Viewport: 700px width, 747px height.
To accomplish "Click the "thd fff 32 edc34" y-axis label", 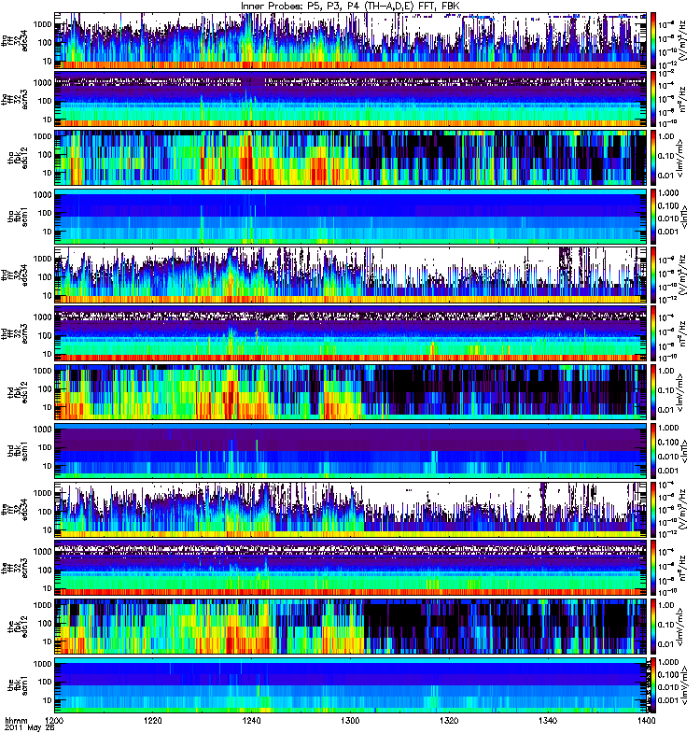I will (15, 275).
